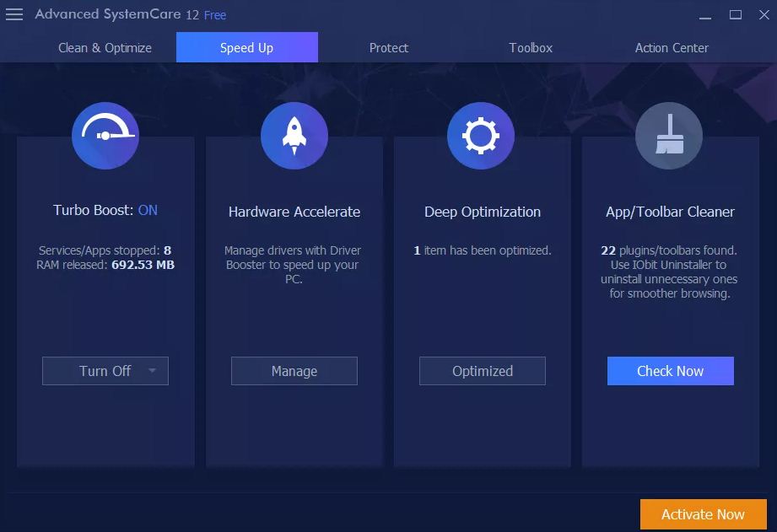The width and height of the screenshot is (777, 532).
Task: Click '22 plugins/toolbars found' text
Action: pyautogui.click(x=669, y=250)
